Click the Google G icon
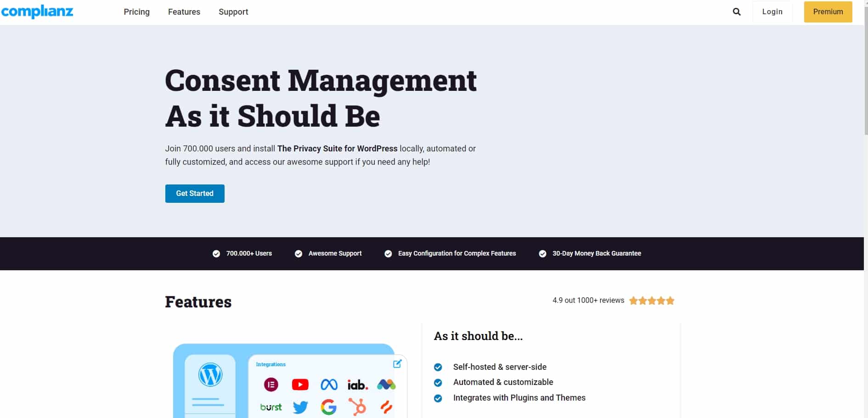The height and width of the screenshot is (418, 868). pos(329,407)
